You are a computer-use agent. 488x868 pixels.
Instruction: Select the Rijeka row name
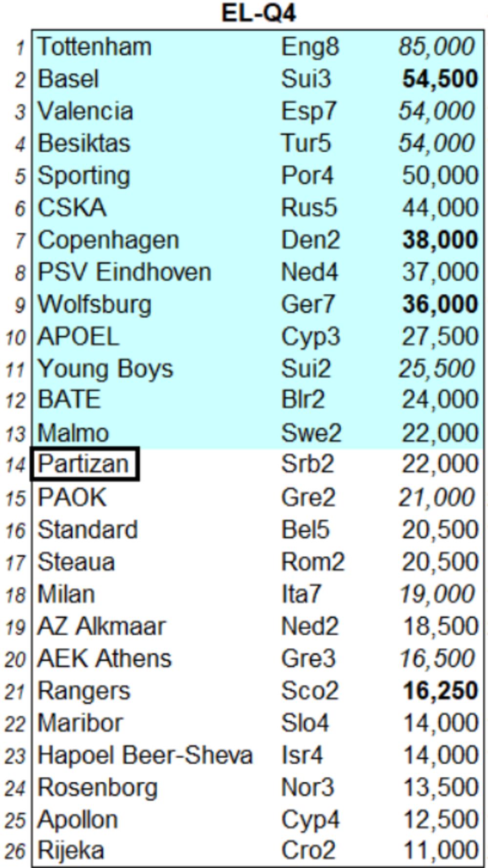click(x=71, y=850)
